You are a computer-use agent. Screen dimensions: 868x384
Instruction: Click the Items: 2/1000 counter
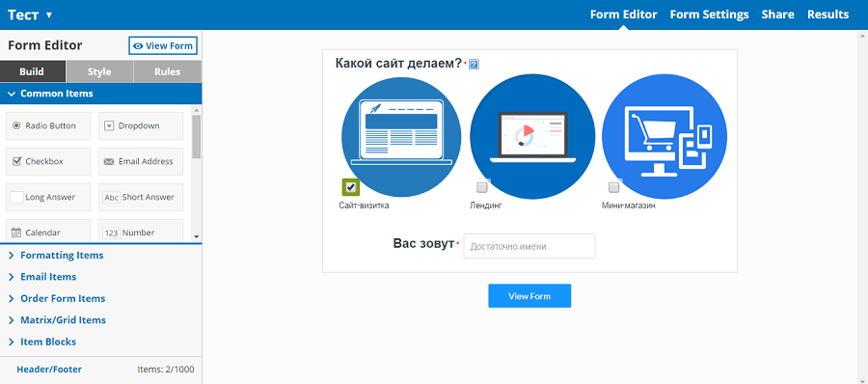point(166,369)
